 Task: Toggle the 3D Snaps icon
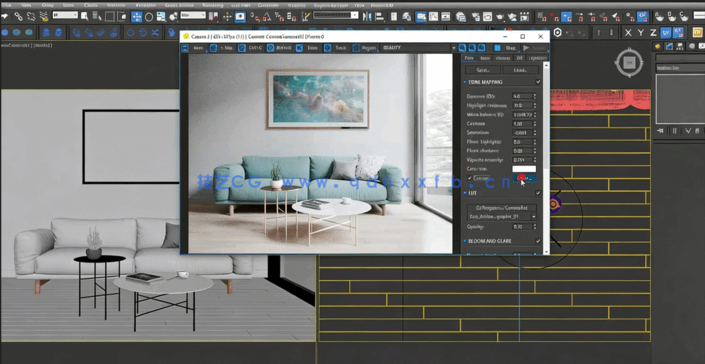[255, 17]
